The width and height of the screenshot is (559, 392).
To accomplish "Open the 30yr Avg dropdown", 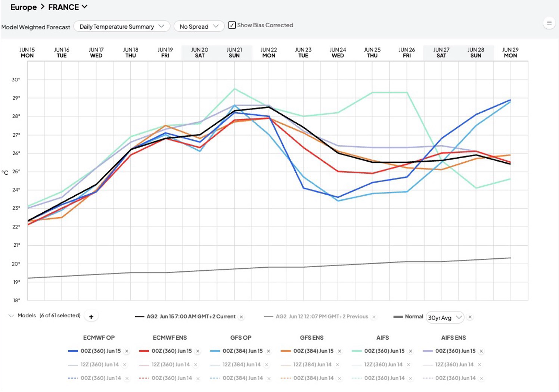I will (x=445, y=317).
